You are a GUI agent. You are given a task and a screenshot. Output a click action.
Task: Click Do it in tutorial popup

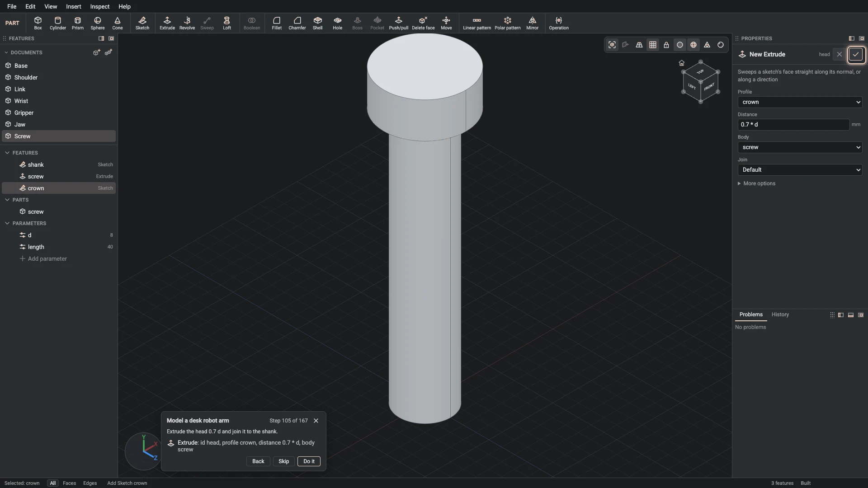(309, 461)
